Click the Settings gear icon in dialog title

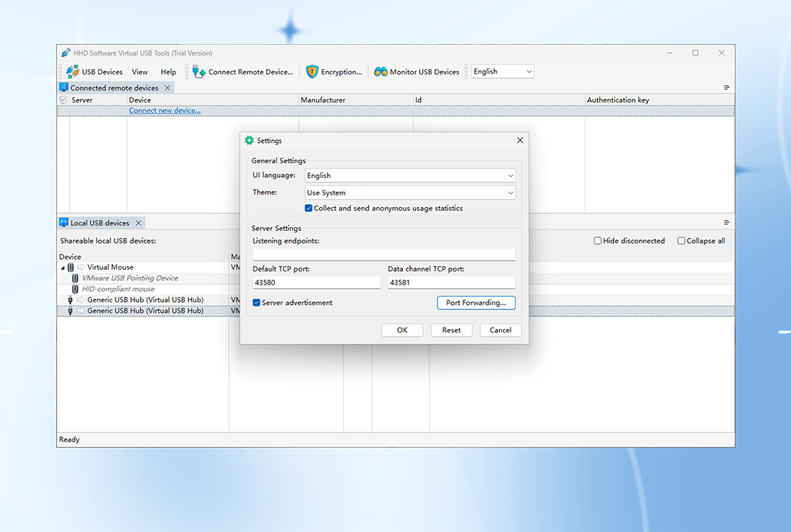(x=248, y=141)
